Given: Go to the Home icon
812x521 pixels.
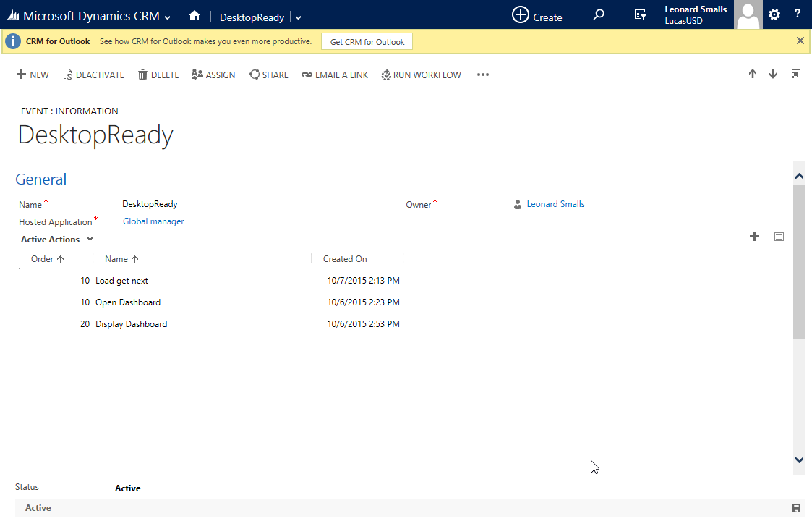Looking at the screenshot, I should pyautogui.click(x=195, y=15).
